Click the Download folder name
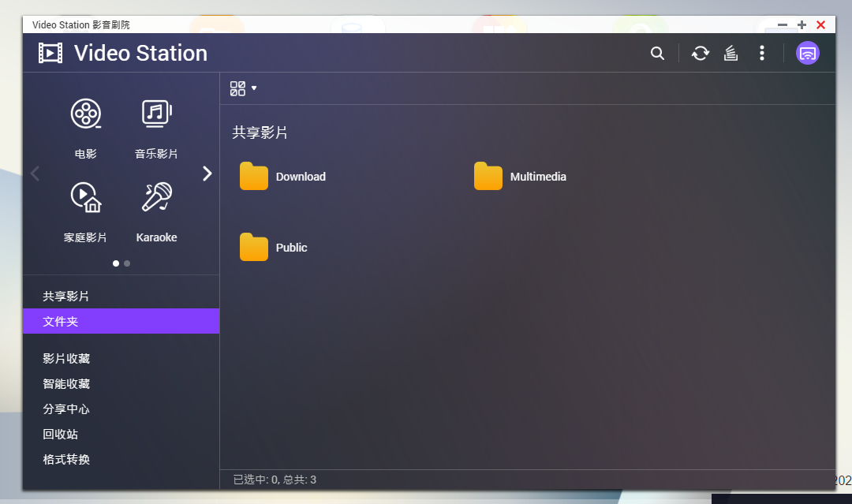This screenshot has height=504, width=852. click(x=301, y=177)
